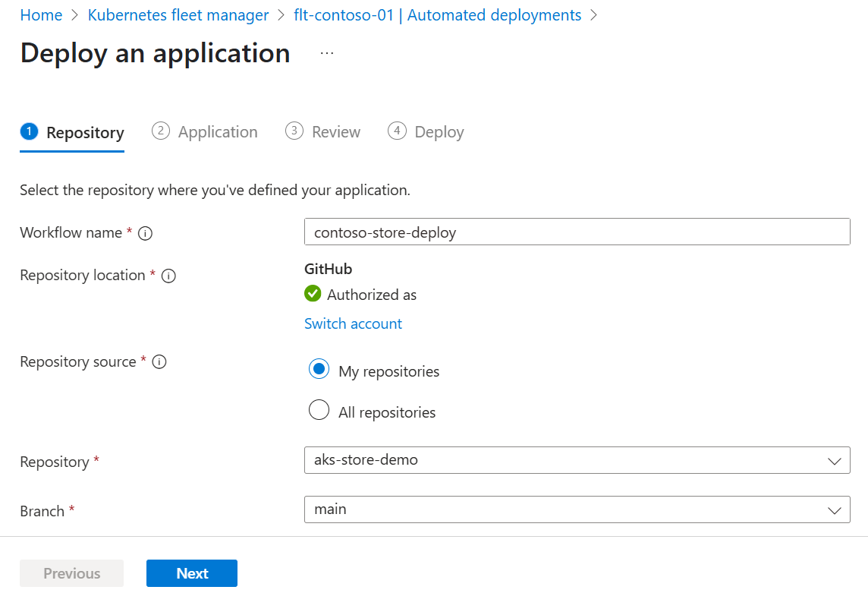The width and height of the screenshot is (868, 593).
Task: Switch to the Application tab
Action: [218, 132]
